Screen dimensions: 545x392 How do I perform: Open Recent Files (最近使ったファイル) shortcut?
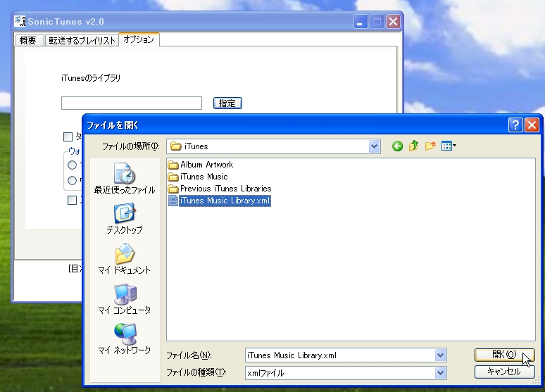coord(125,178)
